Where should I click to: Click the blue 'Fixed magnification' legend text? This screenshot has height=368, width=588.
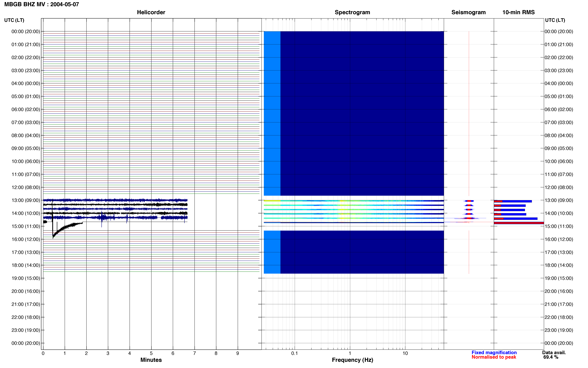[494, 352]
